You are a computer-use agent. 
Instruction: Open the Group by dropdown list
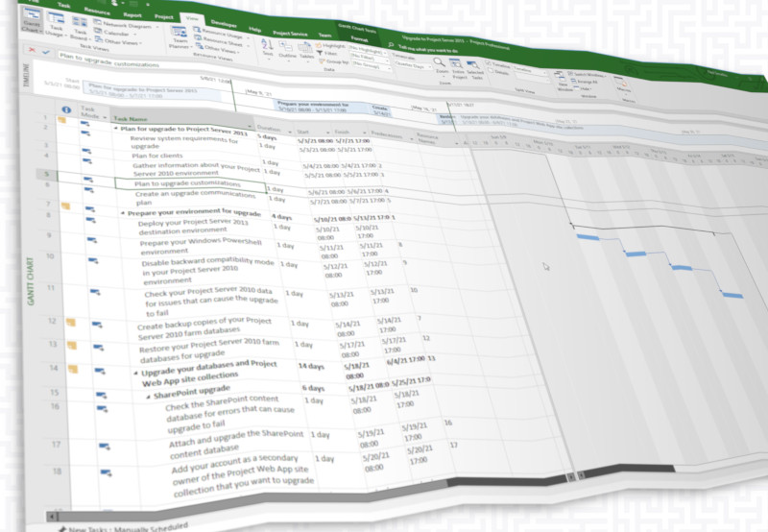click(372, 65)
